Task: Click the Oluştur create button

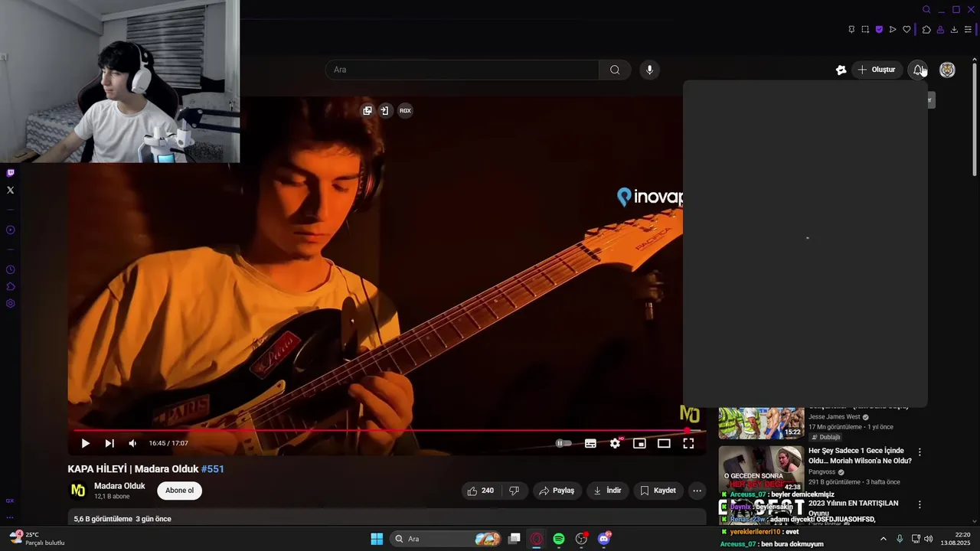Action: pos(877,70)
